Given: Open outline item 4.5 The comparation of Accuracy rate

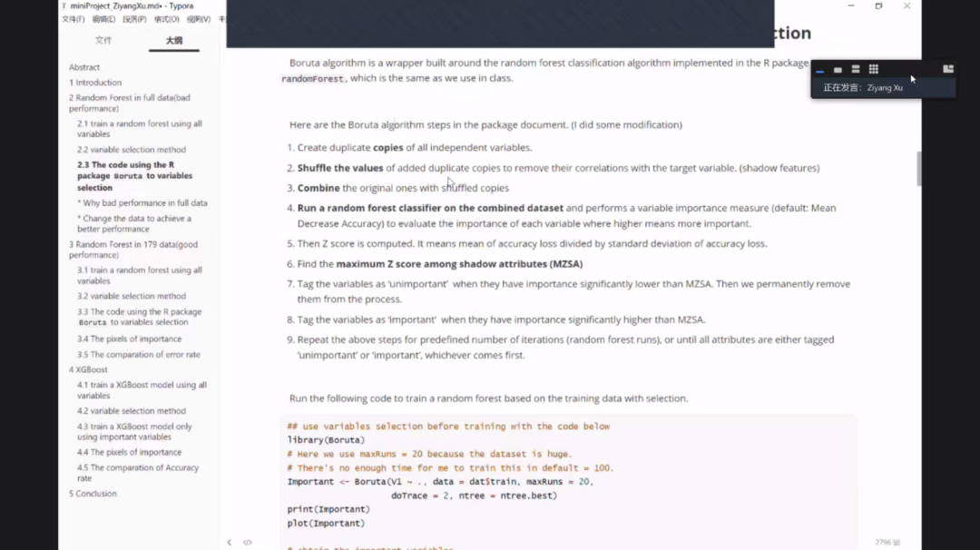Looking at the screenshot, I should [x=138, y=473].
